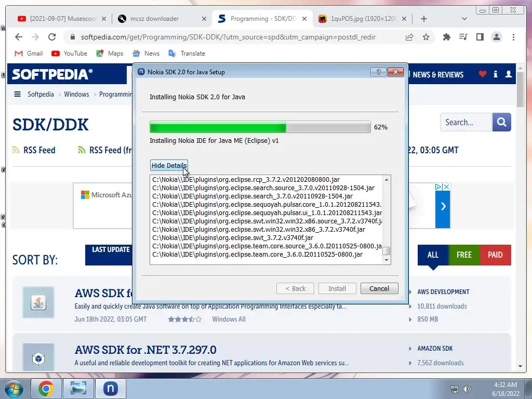Click the AWS SDK Java thumbnail

38,302
